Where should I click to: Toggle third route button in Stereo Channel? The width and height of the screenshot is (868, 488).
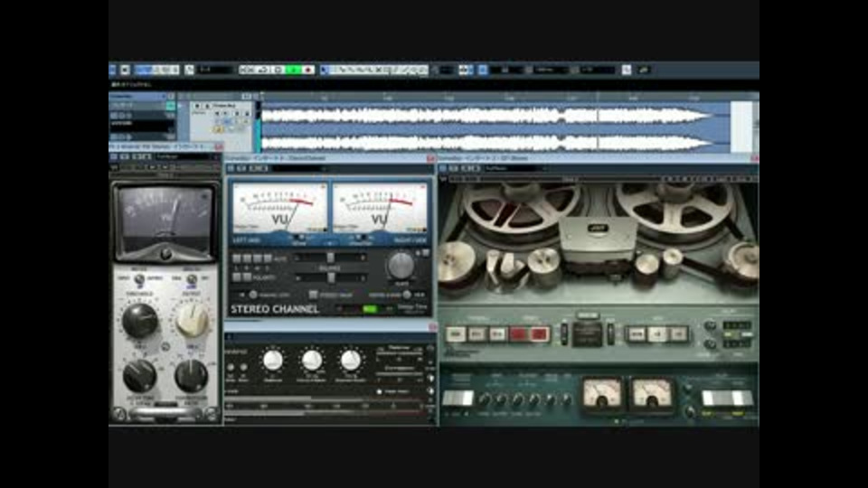point(258,258)
